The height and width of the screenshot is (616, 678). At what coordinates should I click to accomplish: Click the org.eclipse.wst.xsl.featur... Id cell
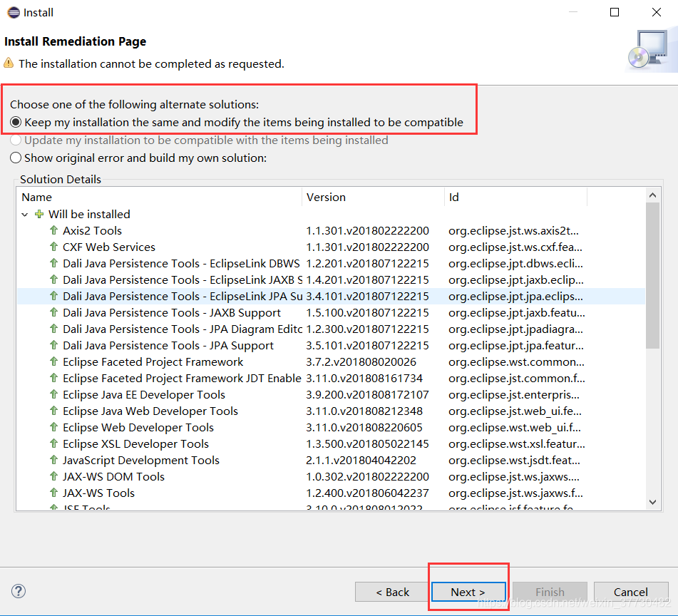pyautogui.click(x=517, y=444)
